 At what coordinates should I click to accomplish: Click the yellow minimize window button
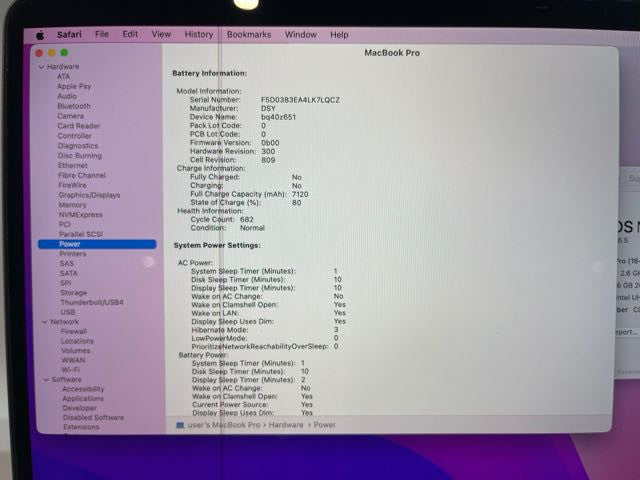[x=51, y=53]
